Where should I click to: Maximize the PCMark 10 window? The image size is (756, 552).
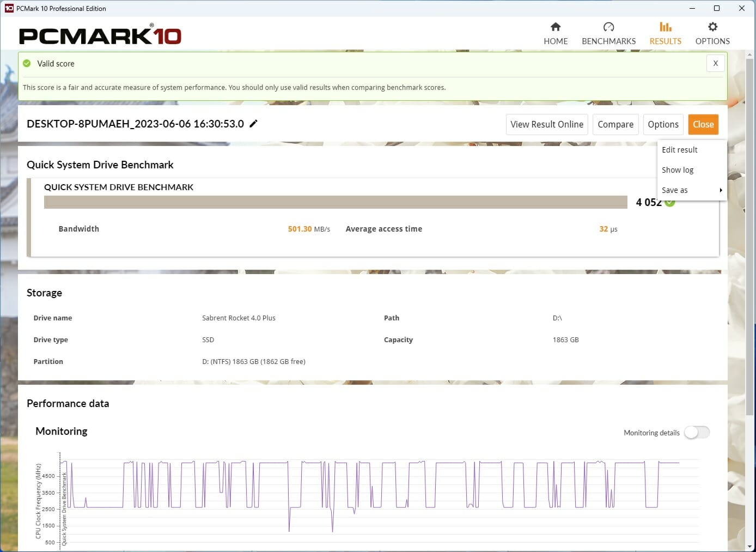(x=717, y=8)
